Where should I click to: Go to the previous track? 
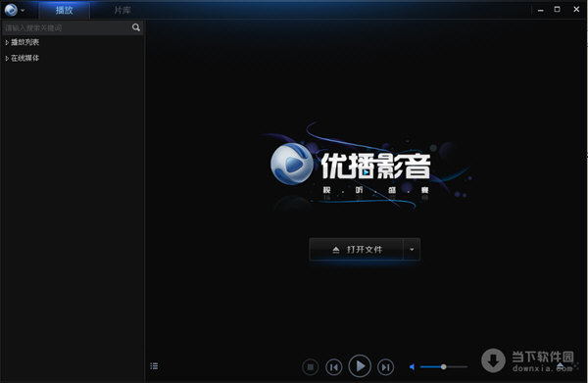pyautogui.click(x=334, y=367)
